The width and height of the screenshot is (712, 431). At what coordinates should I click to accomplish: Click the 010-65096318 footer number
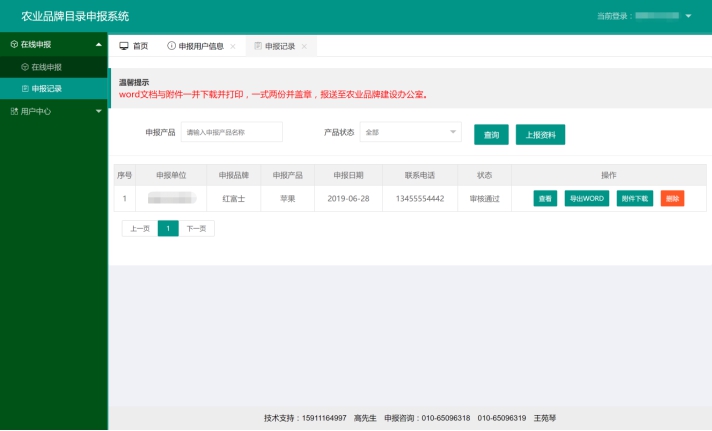(x=446, y=418)
